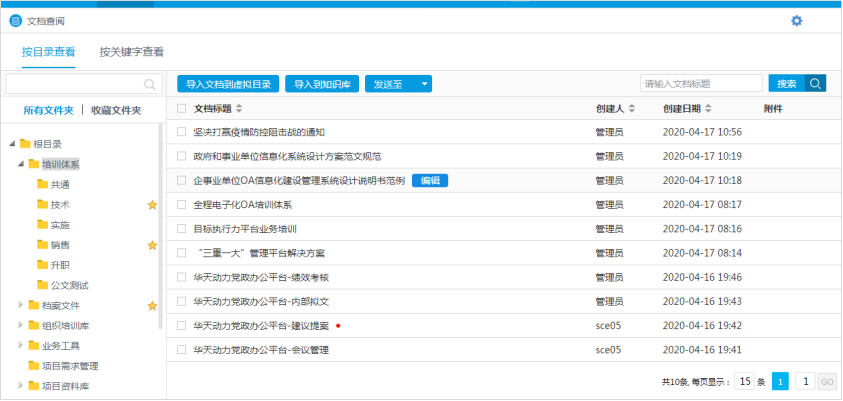
Task: Click the 编辑 button on OA document row
Action: pos(429,180)
